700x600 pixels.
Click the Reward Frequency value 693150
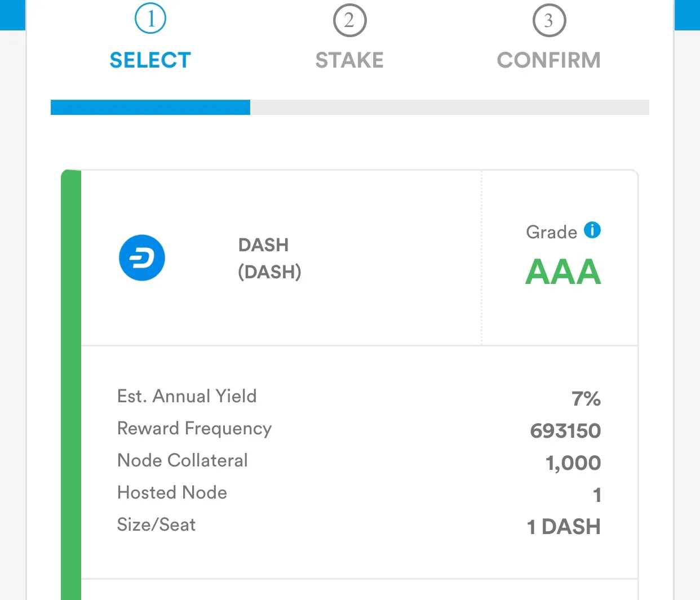coord(566,431)
